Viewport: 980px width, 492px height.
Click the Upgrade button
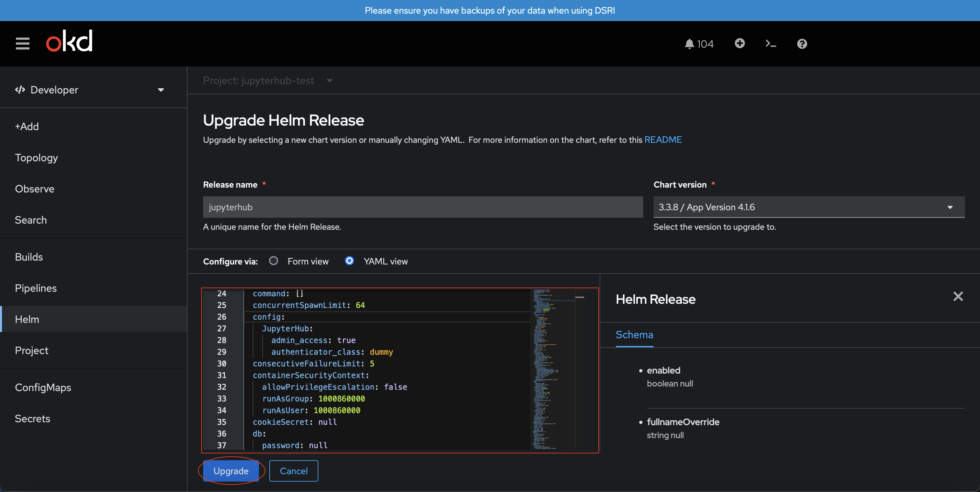point(231,471)
